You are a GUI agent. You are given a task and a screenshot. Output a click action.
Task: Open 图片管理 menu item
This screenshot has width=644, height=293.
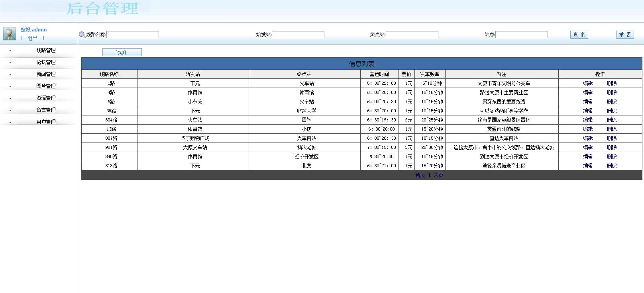coord(46,86)
